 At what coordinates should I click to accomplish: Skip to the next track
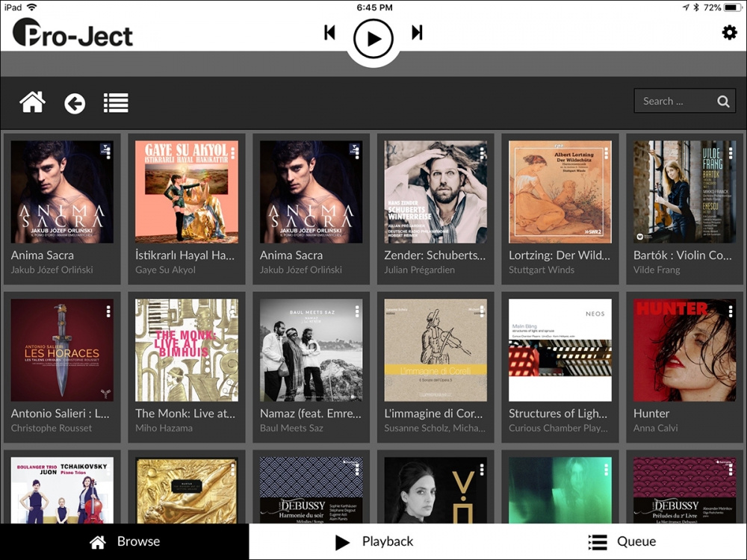click(417, 33)
